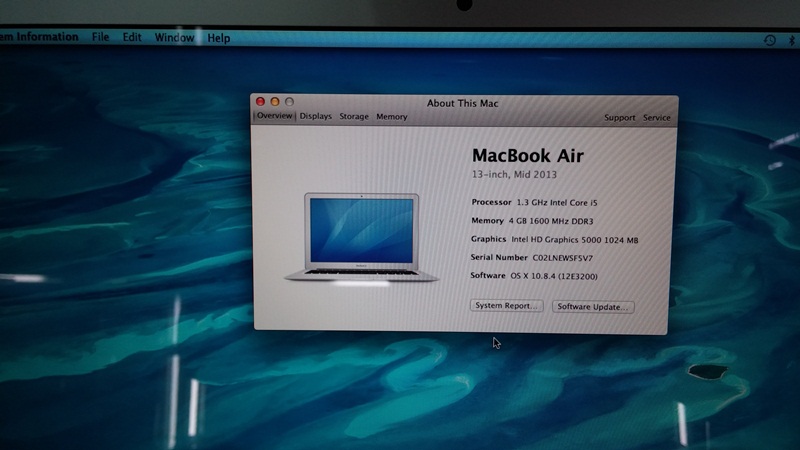Open the Edit menu

pos(132,37)
